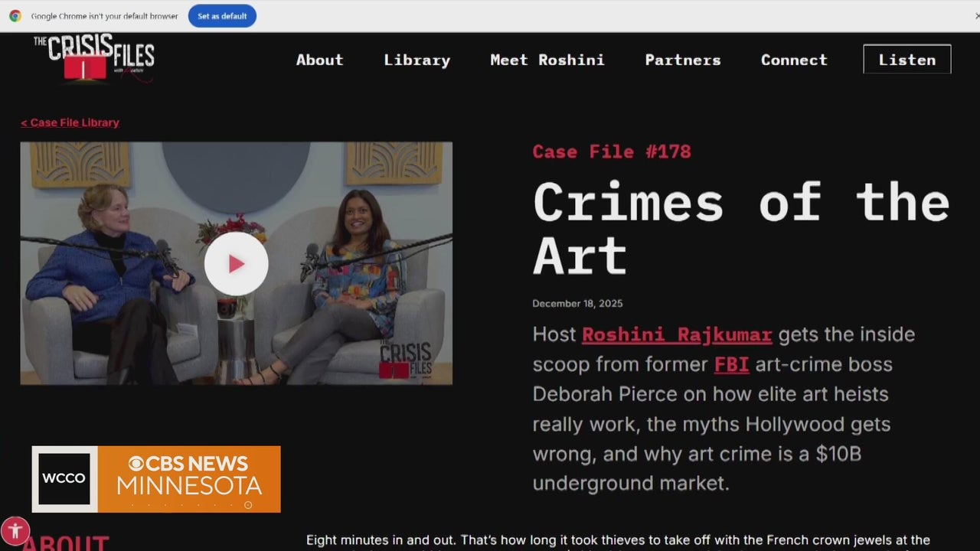Click the WCCO logo box

[x=64, y=479]
